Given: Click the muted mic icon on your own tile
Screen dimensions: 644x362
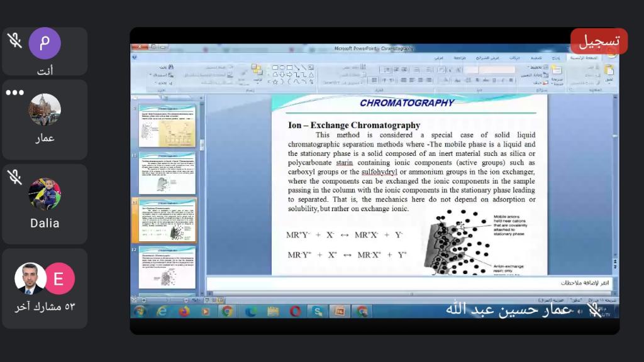Looking at the screenshot, I should click(x=14, y=40).
